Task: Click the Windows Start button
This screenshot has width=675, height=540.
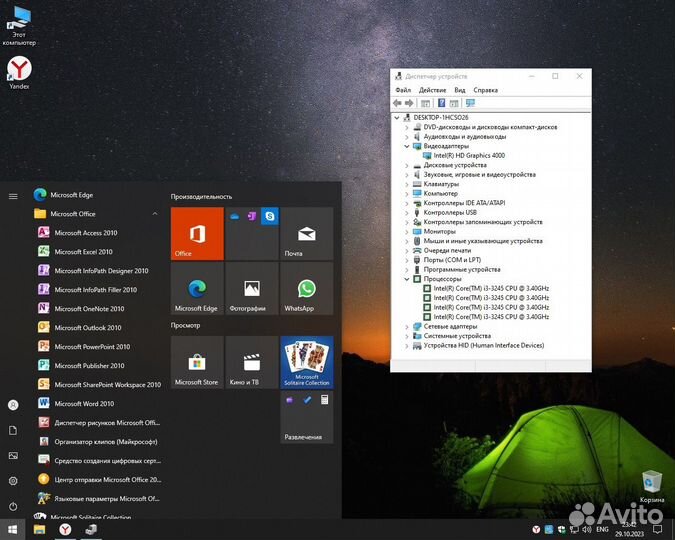Action: coord(12,529)
